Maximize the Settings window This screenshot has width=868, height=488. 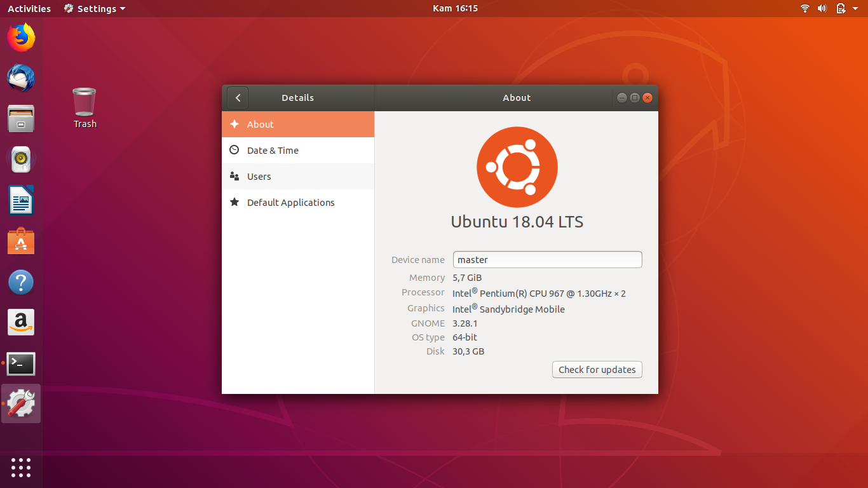[635, 98]
